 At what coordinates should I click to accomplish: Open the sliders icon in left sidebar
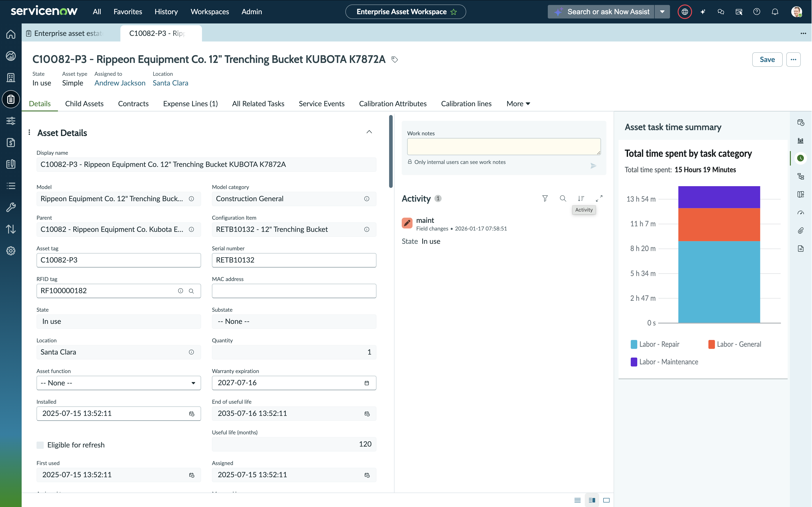click(x=11, y=121)
